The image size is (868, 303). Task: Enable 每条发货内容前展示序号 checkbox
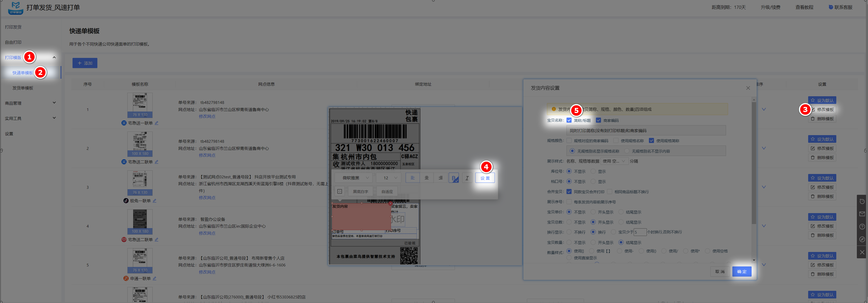point(569,201)
